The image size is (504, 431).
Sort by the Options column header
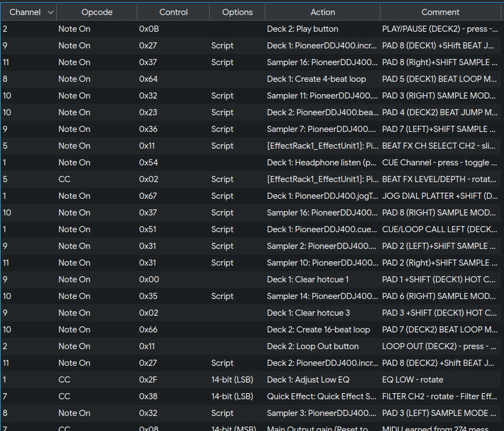tap(237, 12)
